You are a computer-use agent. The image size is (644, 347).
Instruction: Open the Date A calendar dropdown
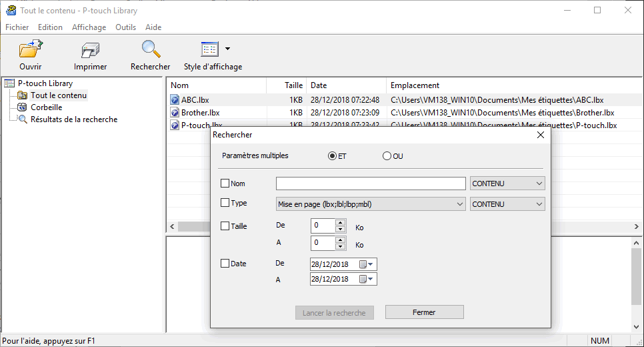click(370, 279)
